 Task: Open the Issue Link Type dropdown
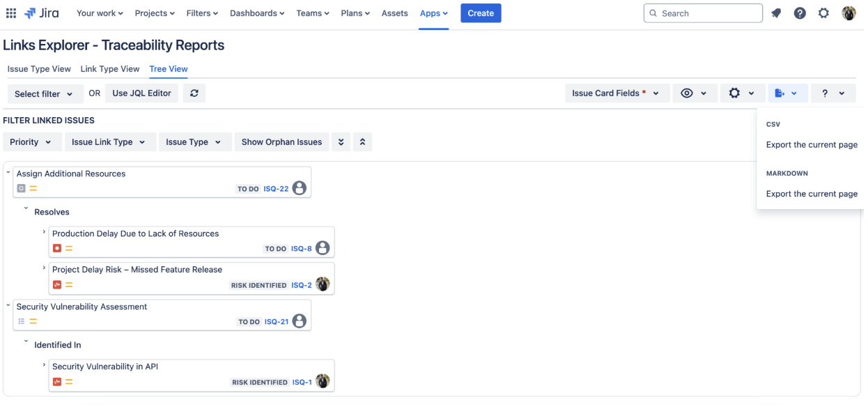click(109, 142)
